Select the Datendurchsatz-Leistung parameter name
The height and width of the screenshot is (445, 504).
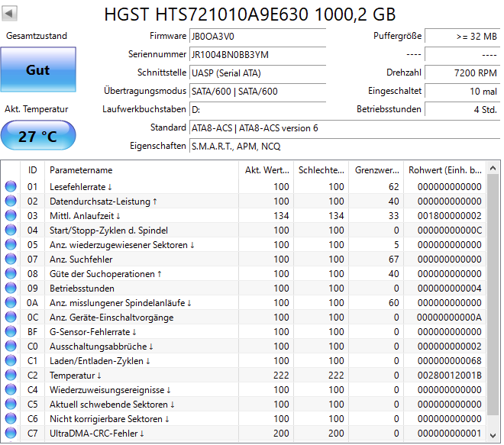[x=103, y=202]
